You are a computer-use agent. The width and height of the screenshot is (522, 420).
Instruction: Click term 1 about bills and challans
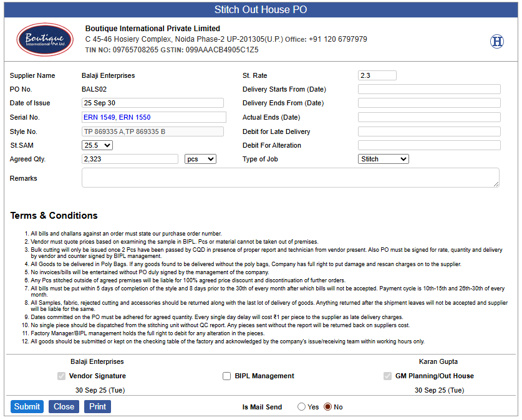(126, 234)
